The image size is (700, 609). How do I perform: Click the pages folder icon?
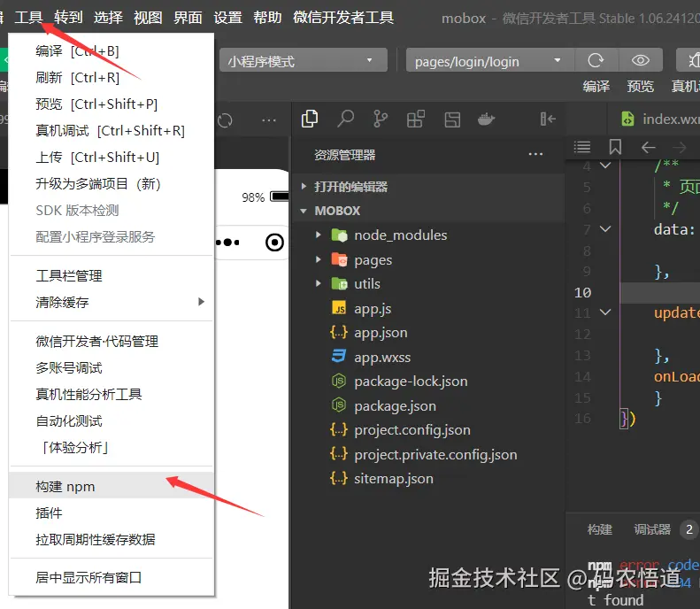coord(339,259)
